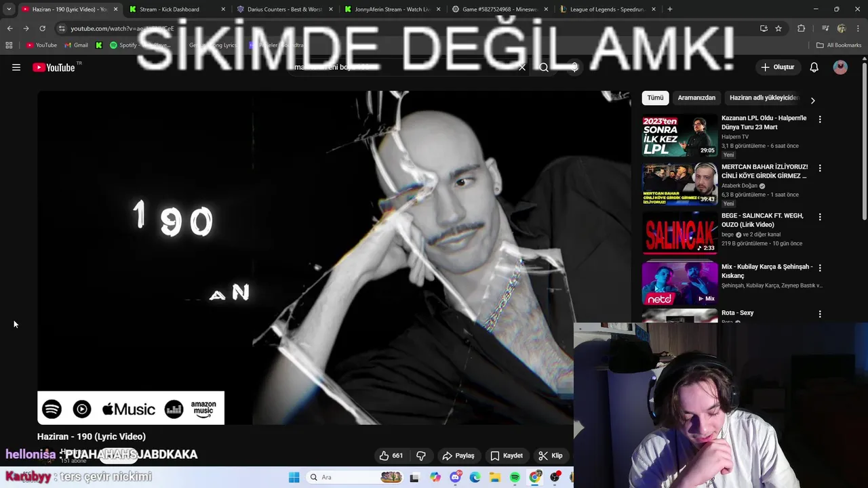Click the YouTube search magnifier button
Image resolution: width=868 pixels, height=488 pixels.
pyautogui.click(x=544, y=67)
